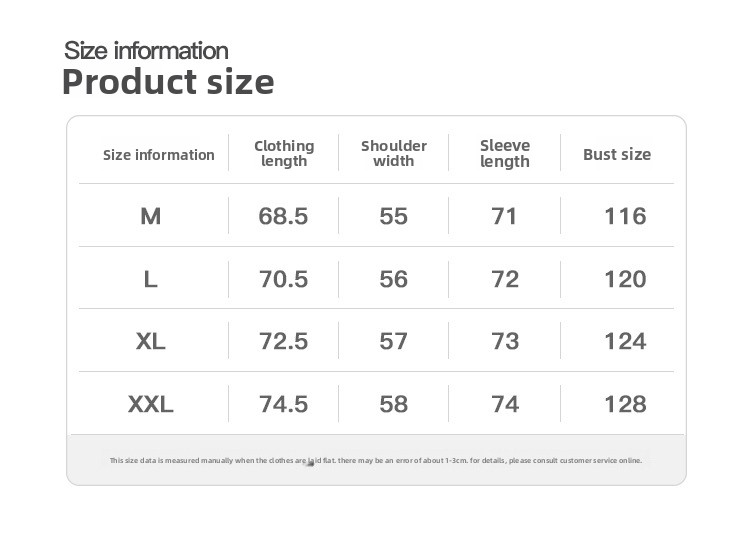Select the "Sleeve length" column header
This screenshot has height=546, width=750.
[x=505, y=154]
